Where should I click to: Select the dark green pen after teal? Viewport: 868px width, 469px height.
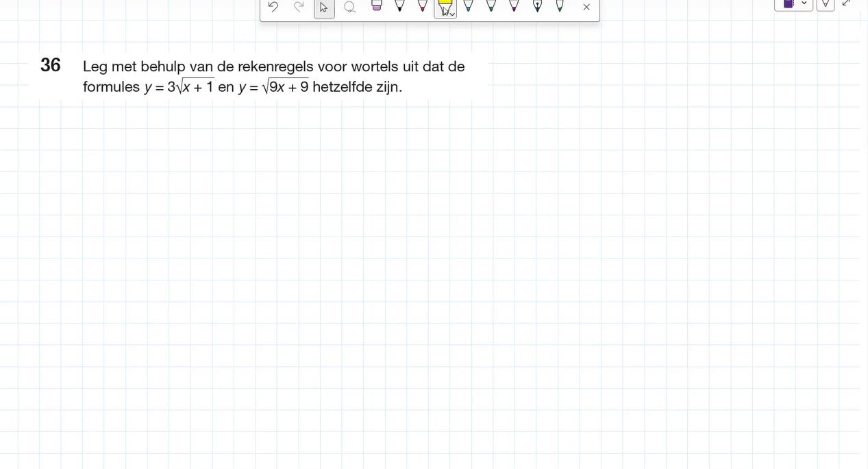[491, 5]
